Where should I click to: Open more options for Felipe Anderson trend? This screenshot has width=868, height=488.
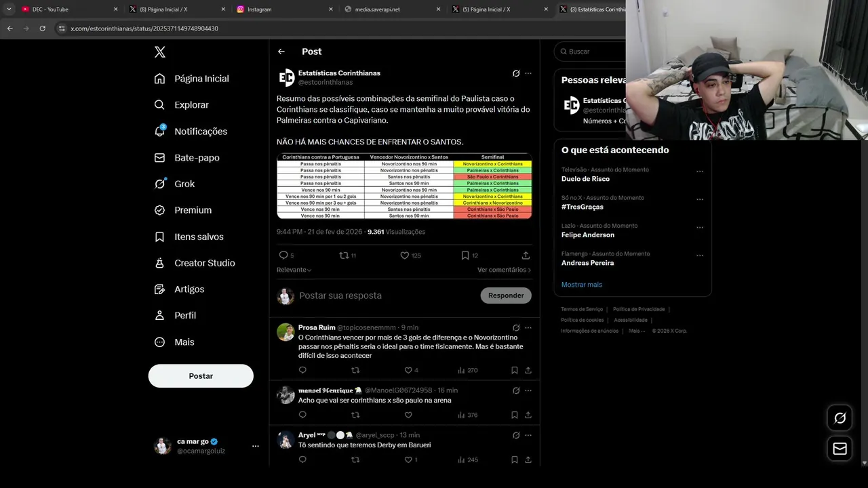click(700, 227)
